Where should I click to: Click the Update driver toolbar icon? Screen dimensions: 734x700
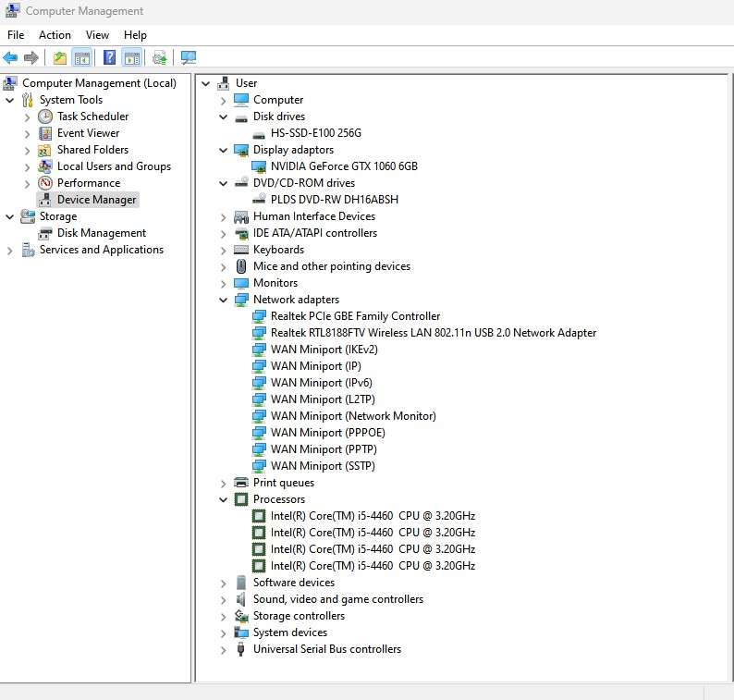pyautogui.click(x=160, y=58)
